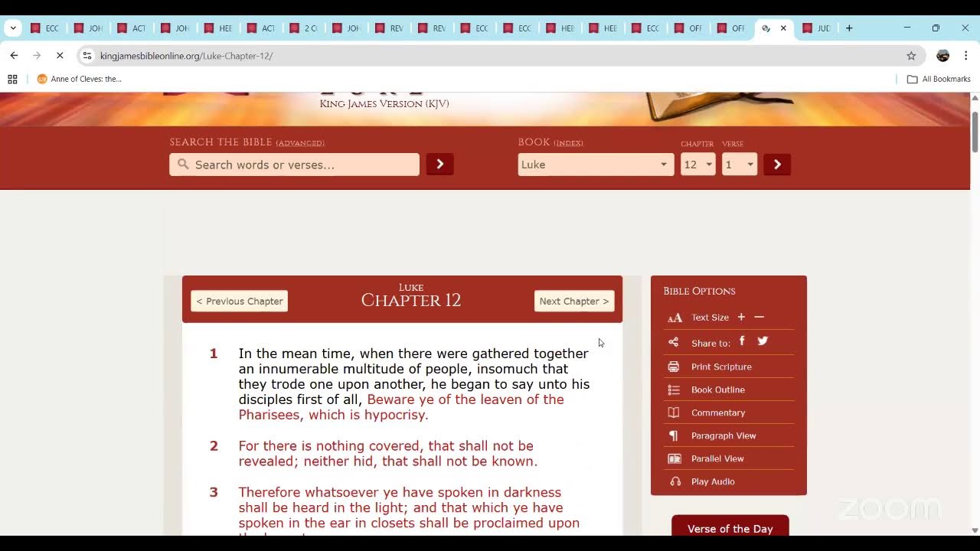Close the active Luke Chapter 12 tab
980x551 pixels.
[x=783, y=28]
